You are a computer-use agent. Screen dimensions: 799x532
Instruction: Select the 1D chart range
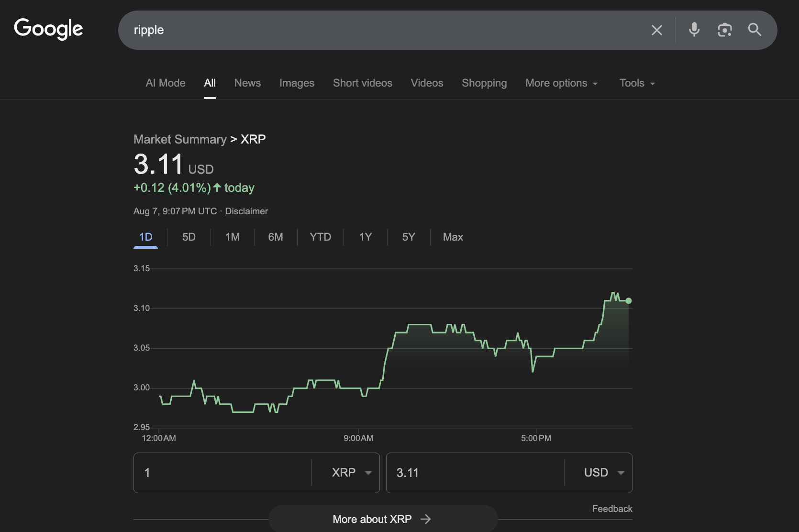[145, 237]
